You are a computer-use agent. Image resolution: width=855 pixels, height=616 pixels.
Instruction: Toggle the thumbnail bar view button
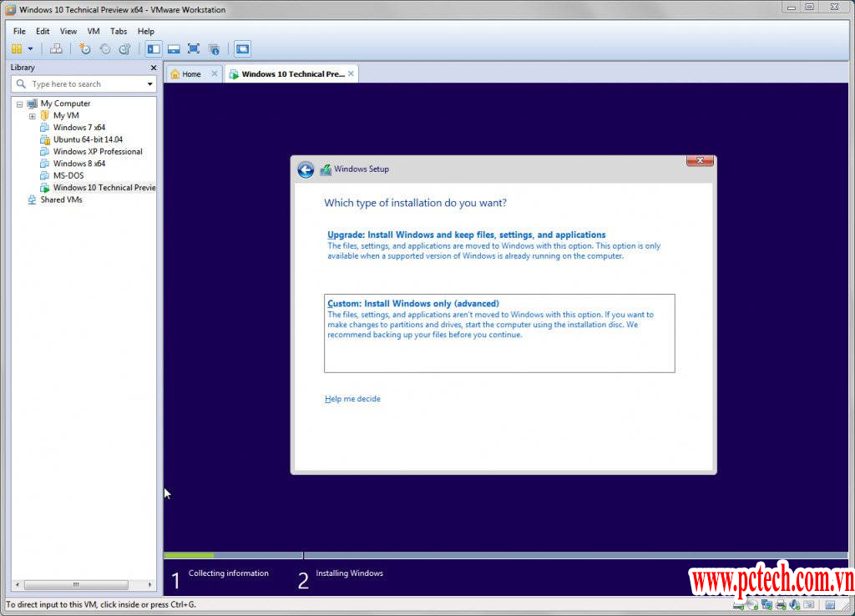pos(174,49)
